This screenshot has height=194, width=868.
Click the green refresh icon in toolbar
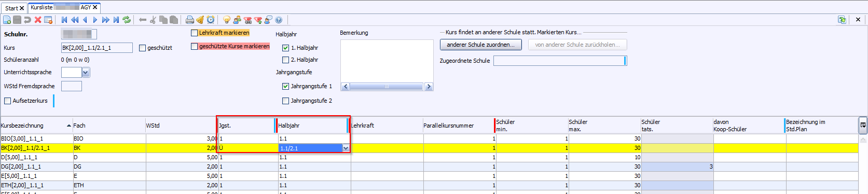[127, 20]
